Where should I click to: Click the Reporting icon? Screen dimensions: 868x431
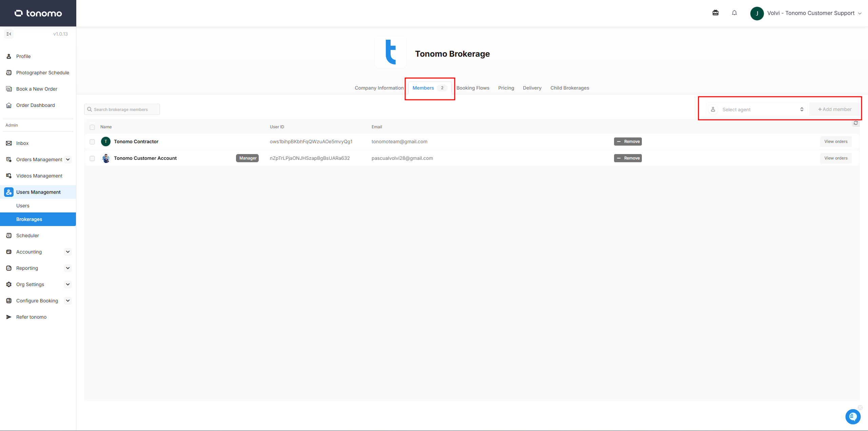point(9,268)
